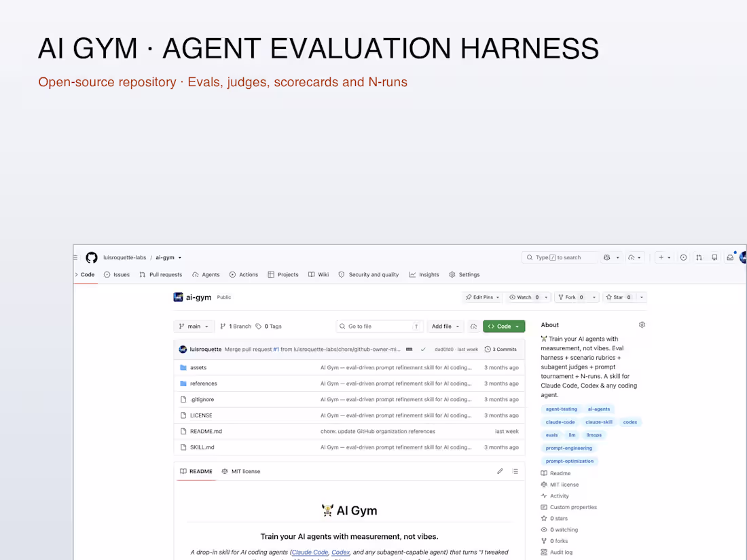Open the prompt-engineering topic tag

[569, 448]
